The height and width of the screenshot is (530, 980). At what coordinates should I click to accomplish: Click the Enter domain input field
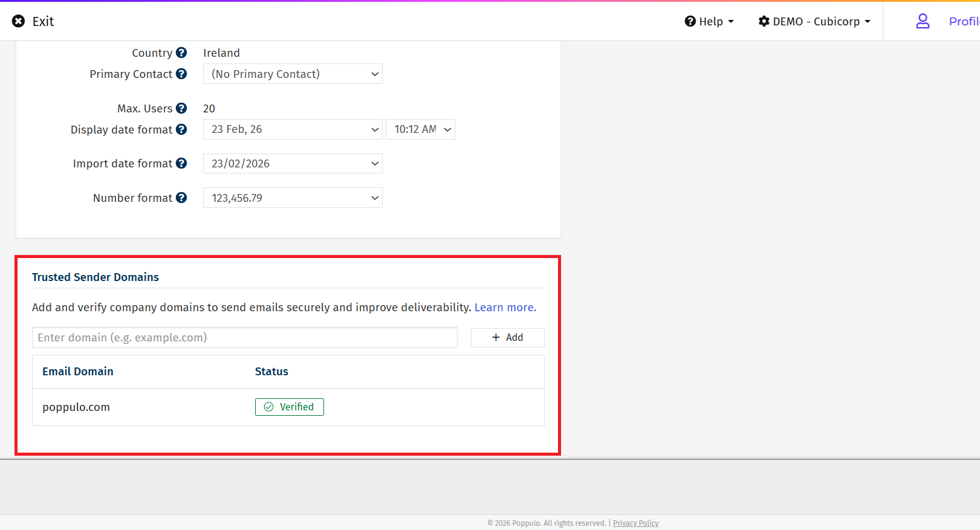(x=245, y=338)
